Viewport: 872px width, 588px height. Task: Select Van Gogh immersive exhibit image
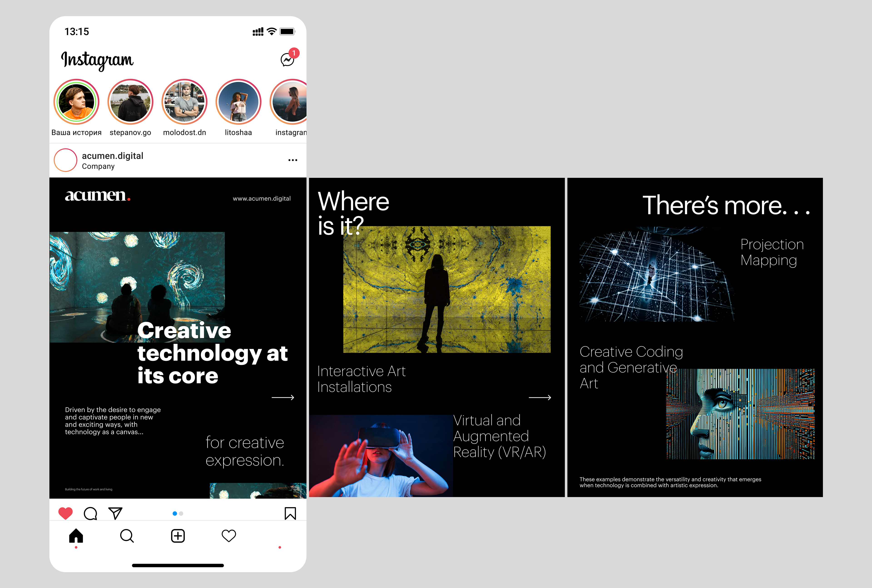(x=137, y=287)
